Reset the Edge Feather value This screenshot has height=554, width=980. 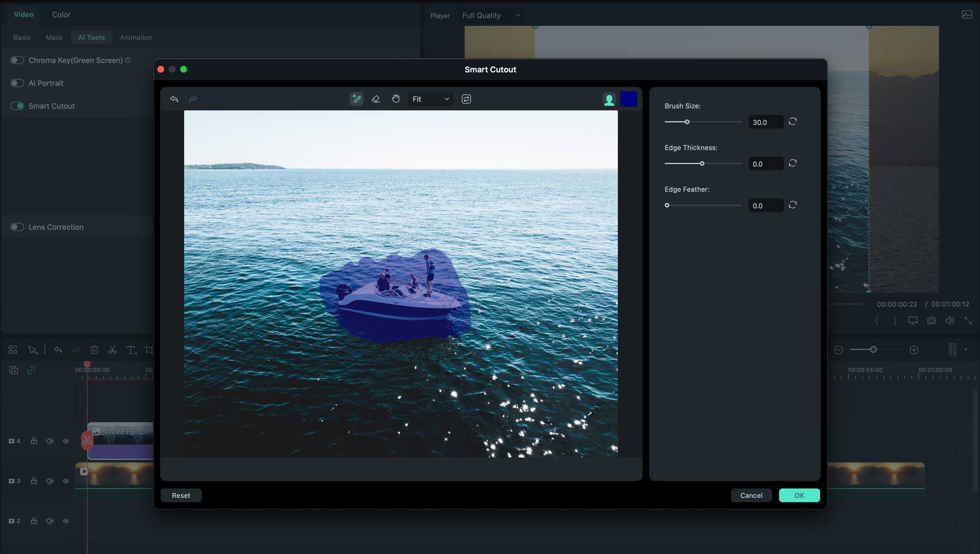click(x=793, y=205)
